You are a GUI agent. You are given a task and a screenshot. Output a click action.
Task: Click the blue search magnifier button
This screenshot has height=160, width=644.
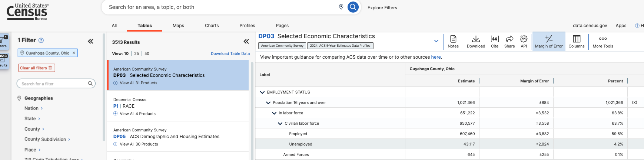[353, 7]
